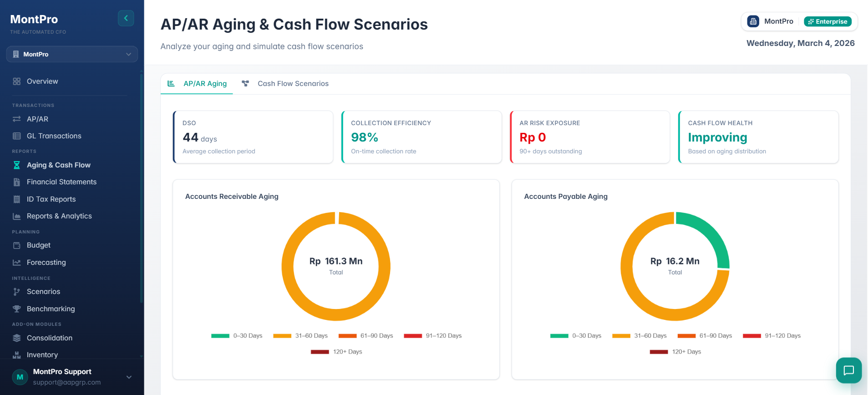Click the Benchmarking trophy icon
The width and height of the screenshot is (868, 395).
[x=17, y=309]
